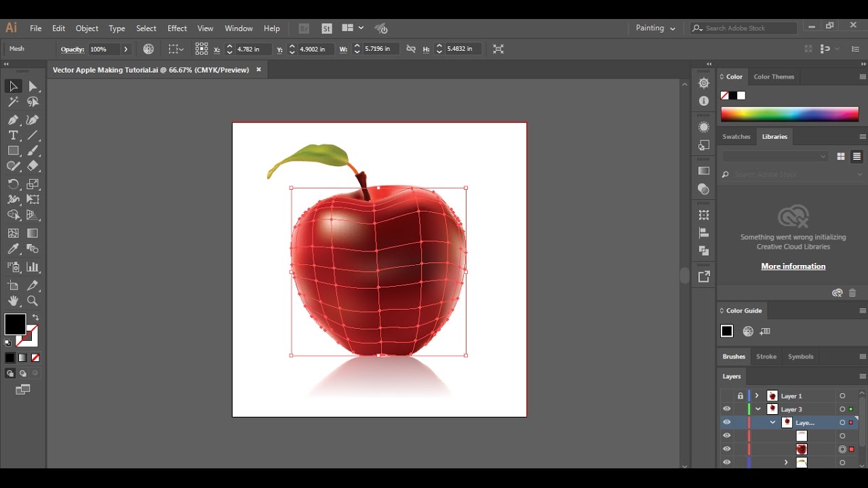Switch to the Stroke tab
This screenshot has height=488, width=868.
tap(766, 357)
